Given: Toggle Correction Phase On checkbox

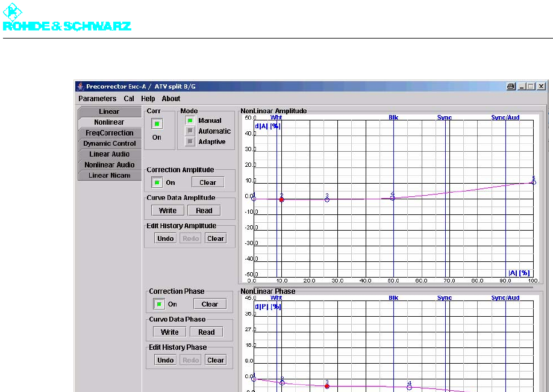Looking at the screenshot, I should 159,304.
